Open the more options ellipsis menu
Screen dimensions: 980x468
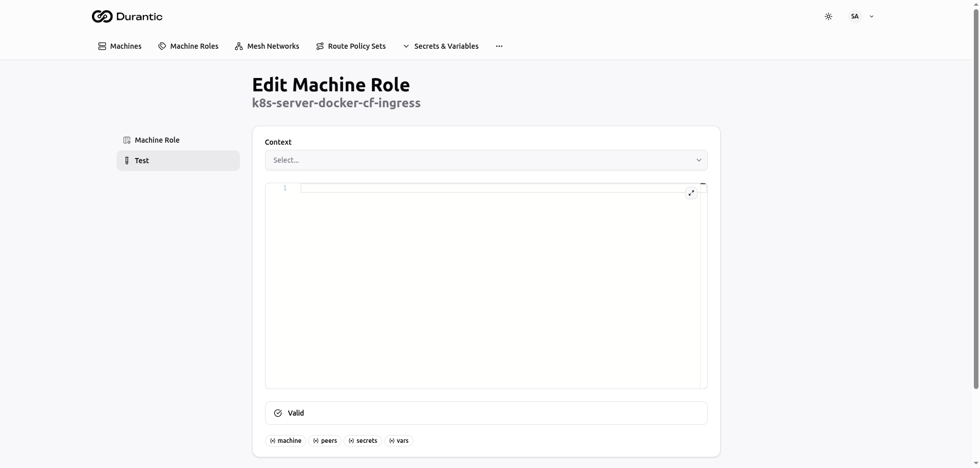click(499, 46)
